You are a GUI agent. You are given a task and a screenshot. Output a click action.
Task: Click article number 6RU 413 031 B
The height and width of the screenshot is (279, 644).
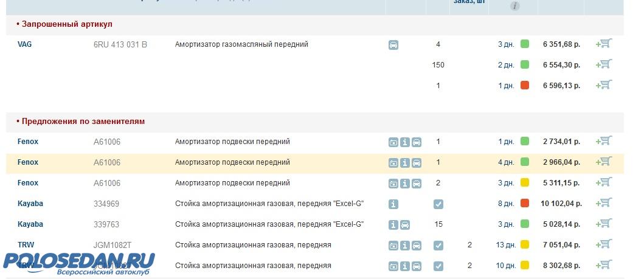tap(120, 44)
